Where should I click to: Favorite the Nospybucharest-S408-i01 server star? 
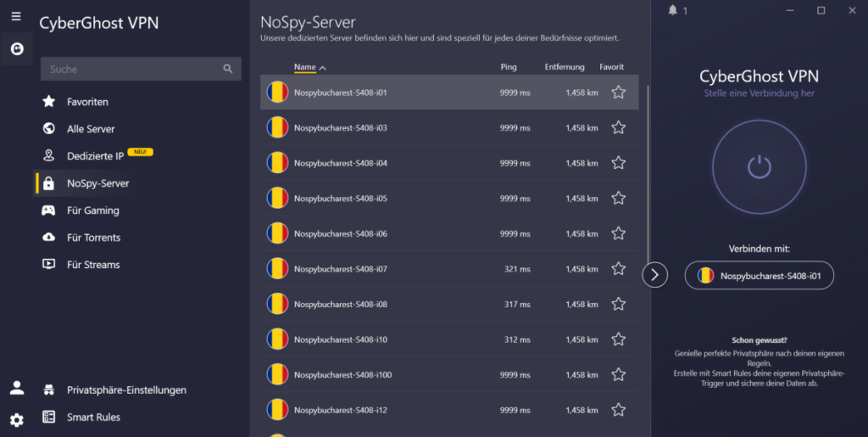[619, 92]
